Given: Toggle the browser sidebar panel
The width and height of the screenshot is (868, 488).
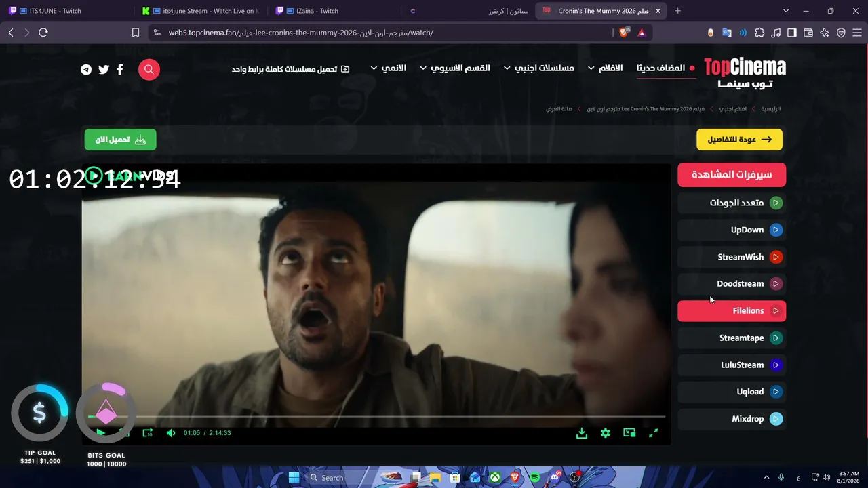Looking at the screenshot, I should [x=792, y=33].
